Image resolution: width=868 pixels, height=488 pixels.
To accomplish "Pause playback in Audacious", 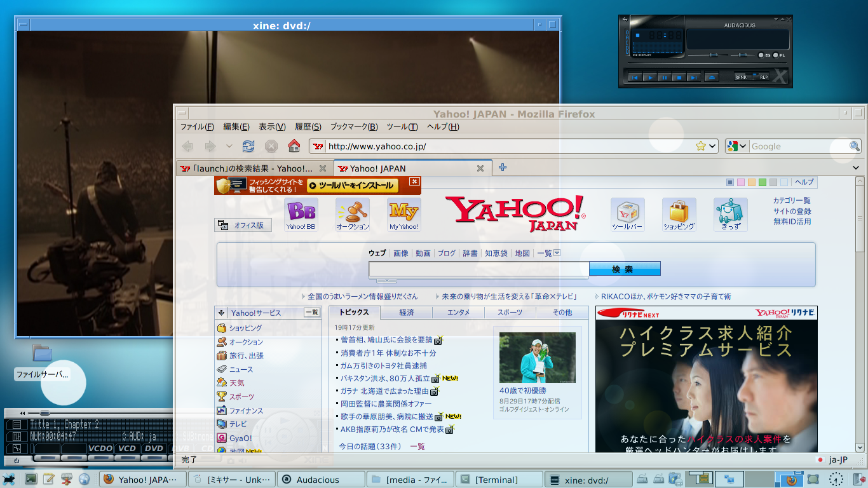I will [x=665, y=78].
